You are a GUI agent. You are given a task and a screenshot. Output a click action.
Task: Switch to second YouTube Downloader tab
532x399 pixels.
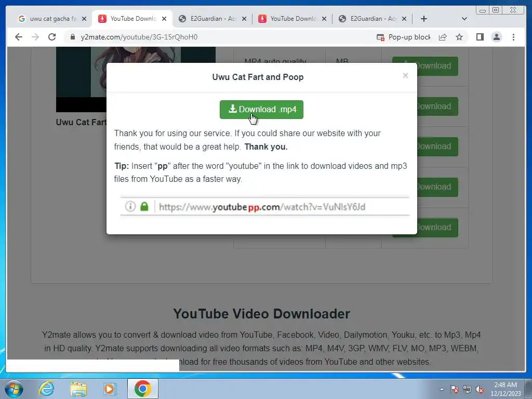[x=293, y=19]
